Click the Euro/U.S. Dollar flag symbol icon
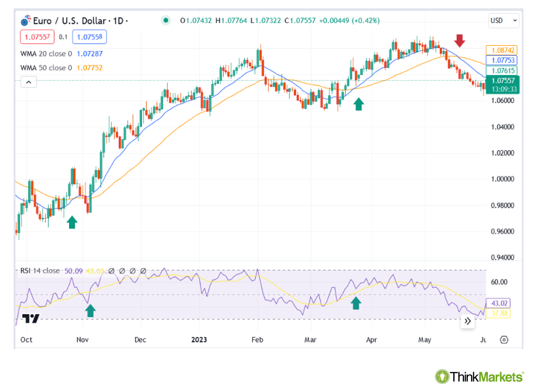 point(25,21)
